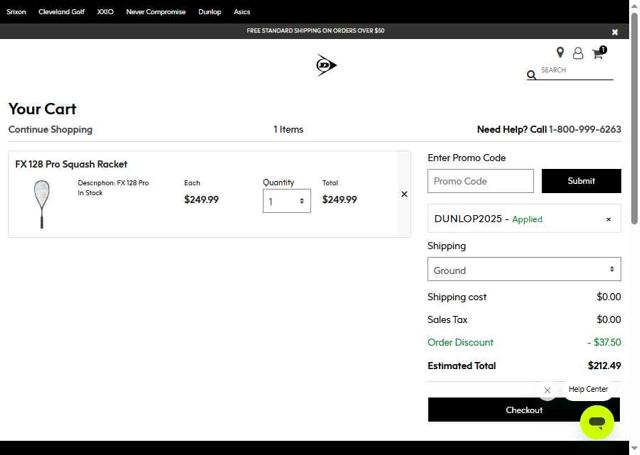Focus the Promo Code input field
The height and width of the screenshot is (455, 640).
pyautogui.click(x=480, y=181)
